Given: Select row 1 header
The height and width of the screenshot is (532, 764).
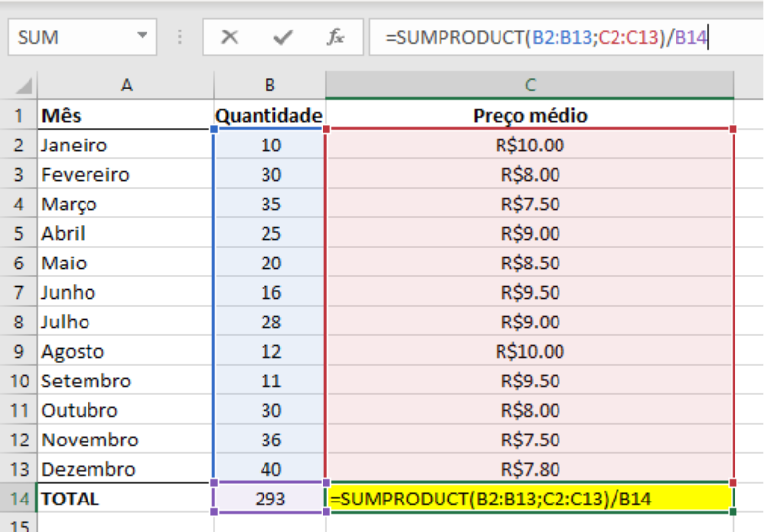Looking at the screenshot, I should tap(18, 116).
